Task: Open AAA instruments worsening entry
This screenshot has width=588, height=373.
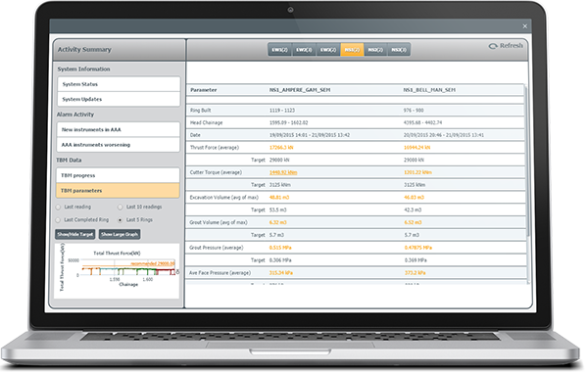Action: [x=119, y=145]
